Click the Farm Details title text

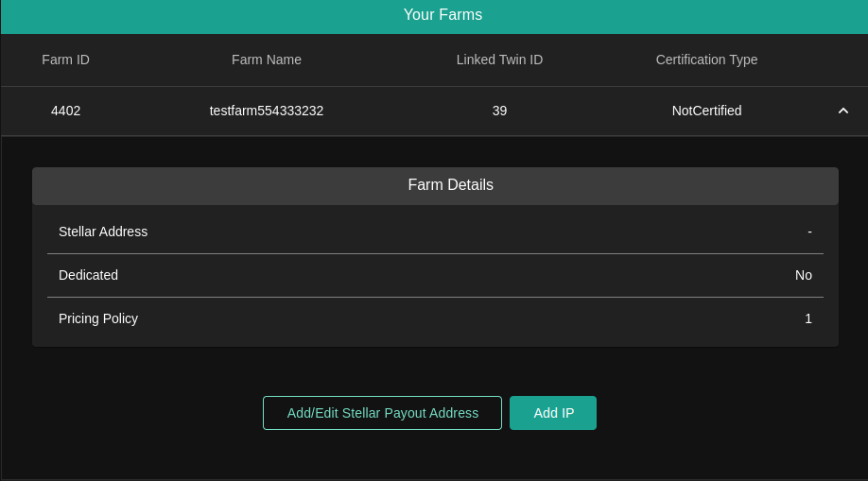450,185
